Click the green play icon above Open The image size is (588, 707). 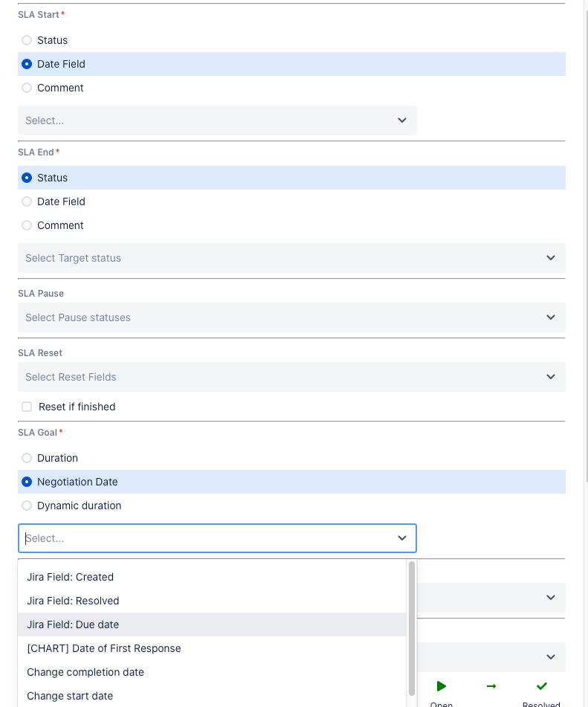click(442, 686)
